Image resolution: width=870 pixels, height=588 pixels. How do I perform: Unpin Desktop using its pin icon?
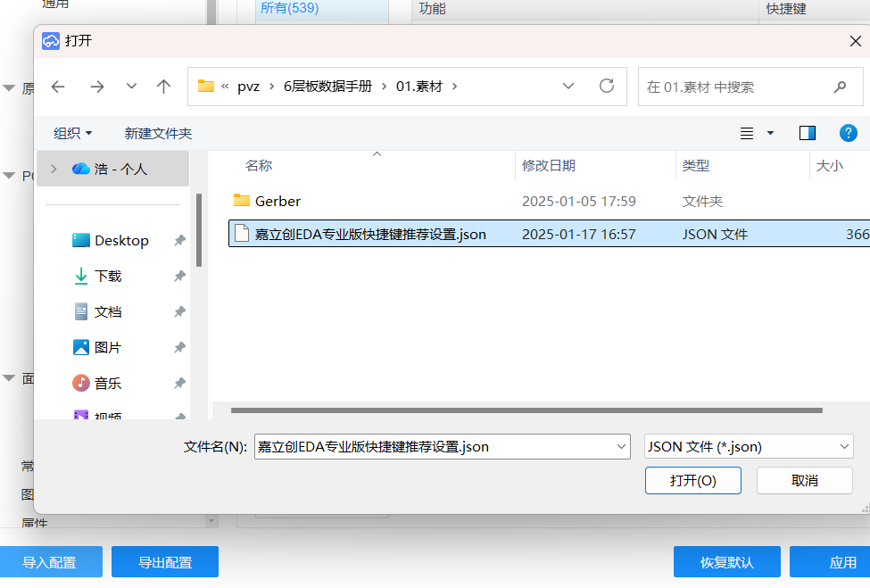coord(179,241)
